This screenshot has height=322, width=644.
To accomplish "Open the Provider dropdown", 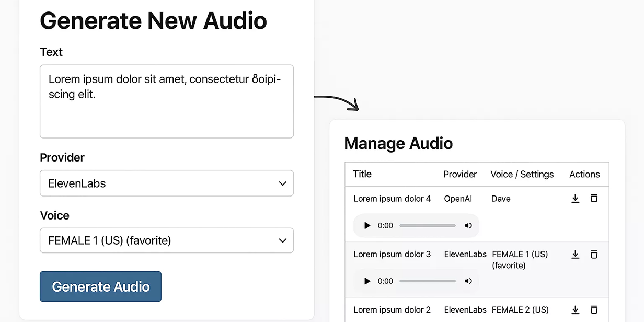I will coord(167,183).
